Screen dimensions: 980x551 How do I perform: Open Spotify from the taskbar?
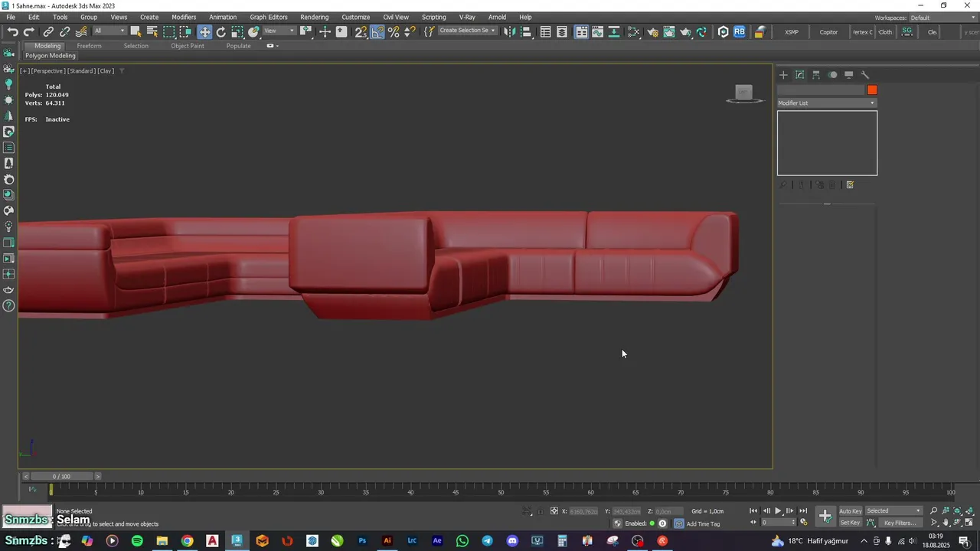click(x=137, y=541)
